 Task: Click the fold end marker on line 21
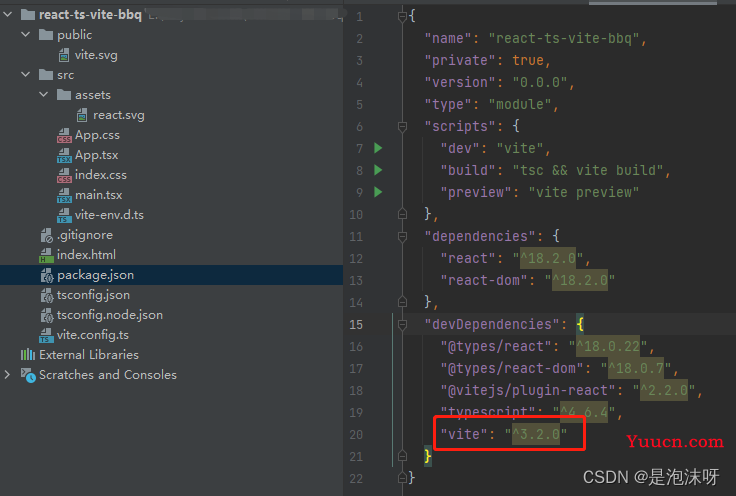(x=402, y=456)
